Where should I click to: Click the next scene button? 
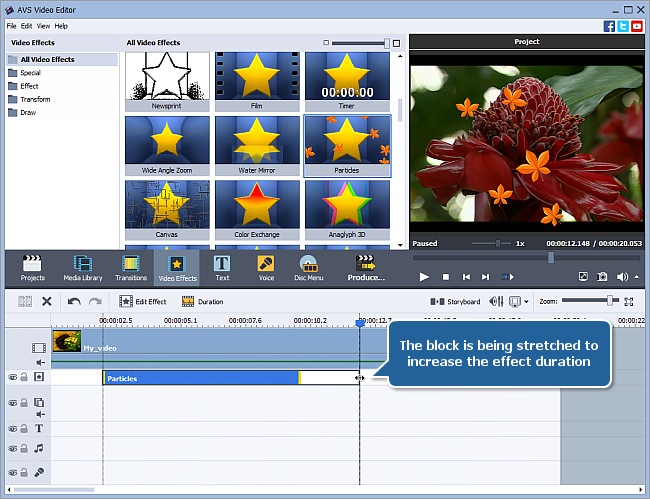[508, 276]
